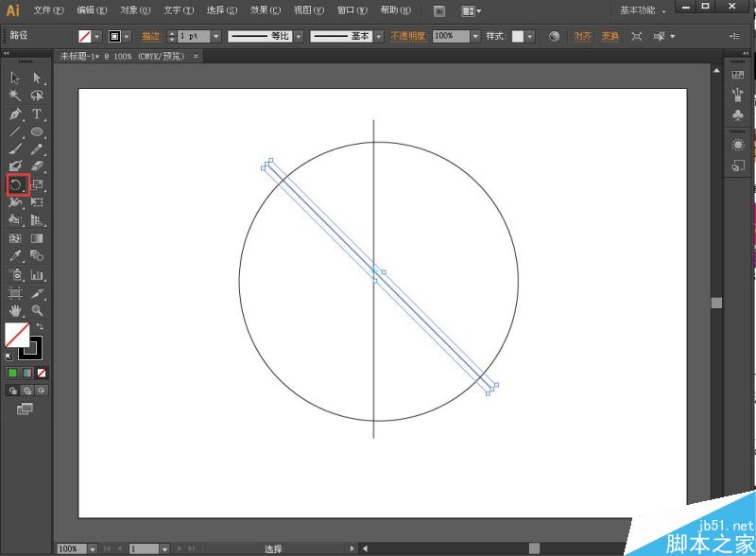Image resolution: width=756 pixels, height=556 pixels.
Task: Choose the Line Segment tool
Action: click(x=15, y=131)
